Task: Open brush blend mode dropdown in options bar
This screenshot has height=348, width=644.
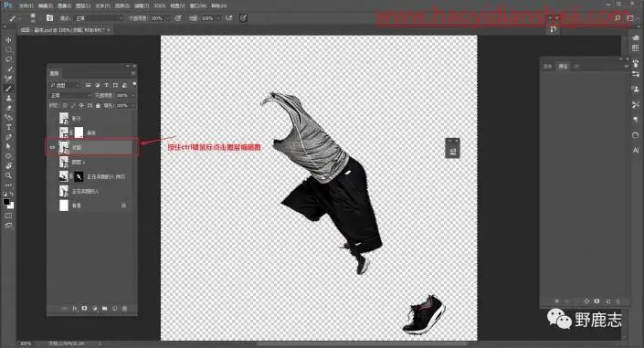Action: pos(99,18)
